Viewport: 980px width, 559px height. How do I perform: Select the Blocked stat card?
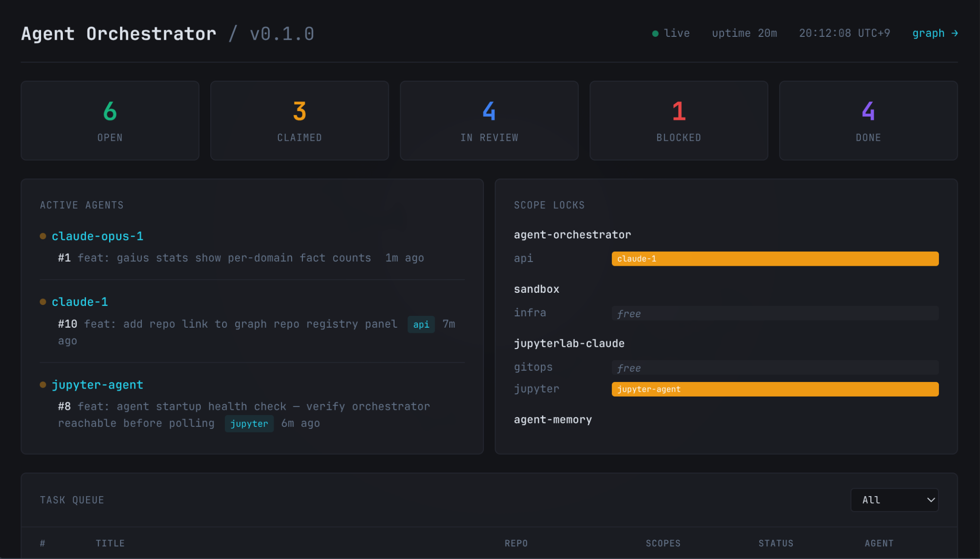click(x=679, y=120)
